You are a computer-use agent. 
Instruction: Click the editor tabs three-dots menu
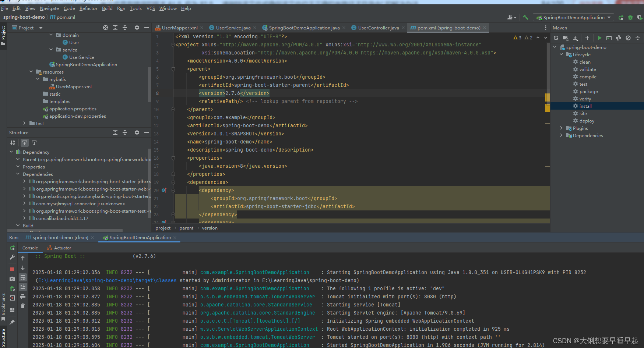point(546,28)
